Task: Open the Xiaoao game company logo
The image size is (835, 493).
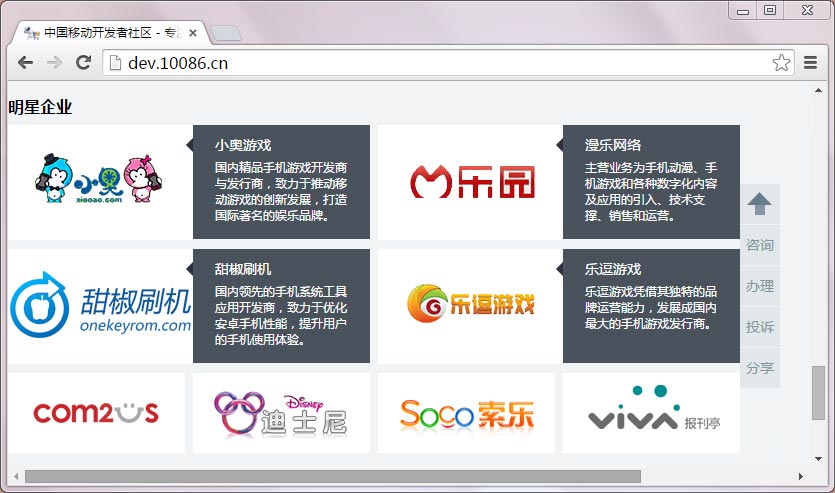Action: [96, 181]
